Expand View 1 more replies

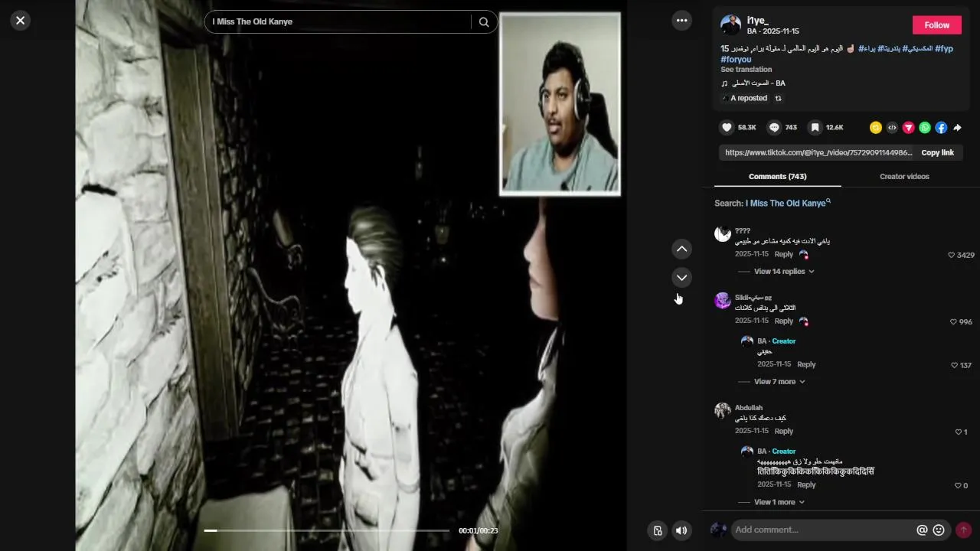[x=779, y=503]
